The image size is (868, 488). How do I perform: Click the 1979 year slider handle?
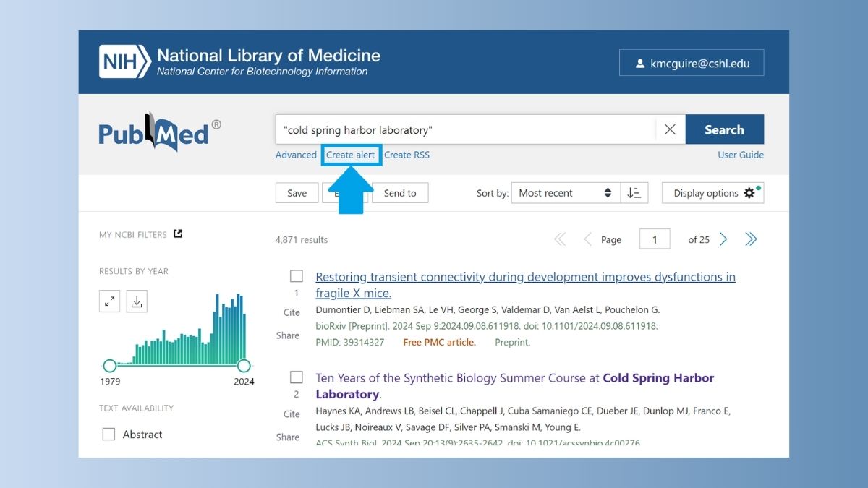110,366
